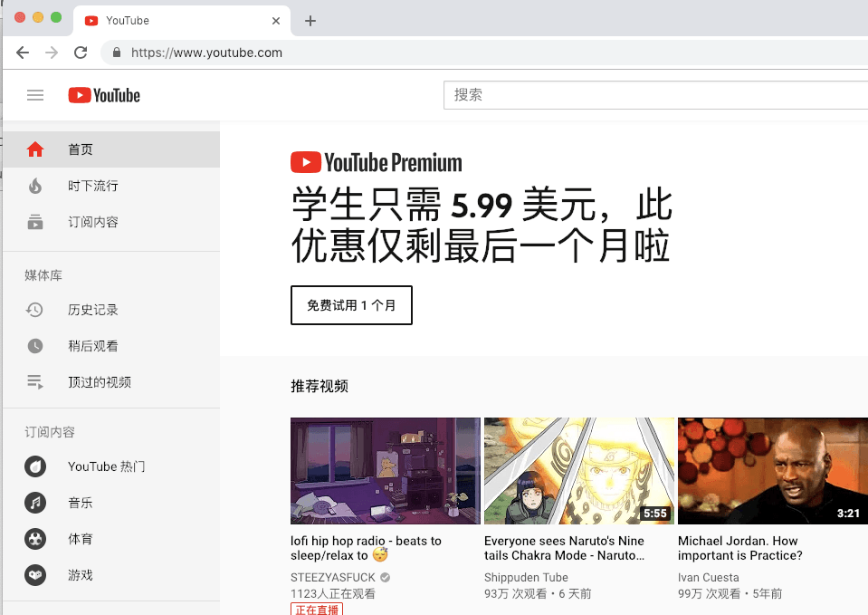This screenshot has width=868, height=615.
Task: Click the lock icon in address bar
Action: [x=116, y=53]
